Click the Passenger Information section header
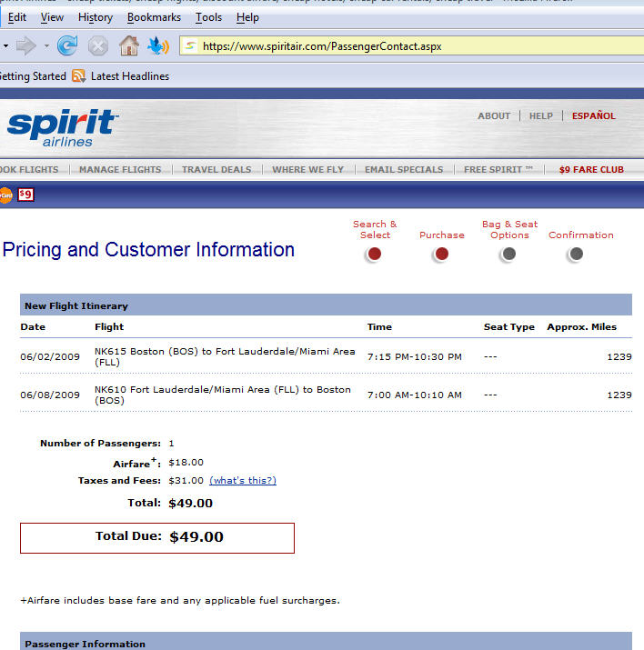 (x=326, y=641)
